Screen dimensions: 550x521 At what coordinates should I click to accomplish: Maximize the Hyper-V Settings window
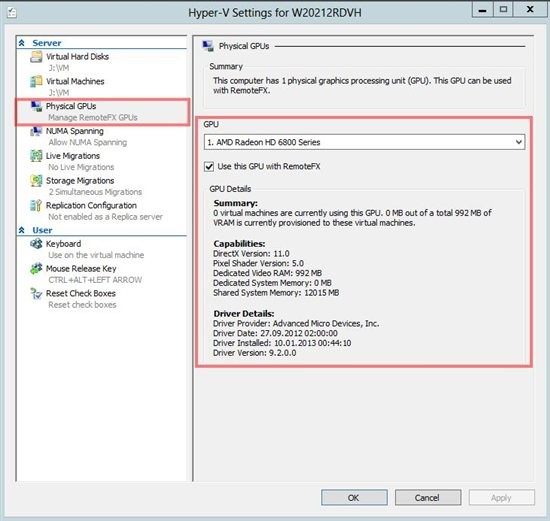coord(503,9)
